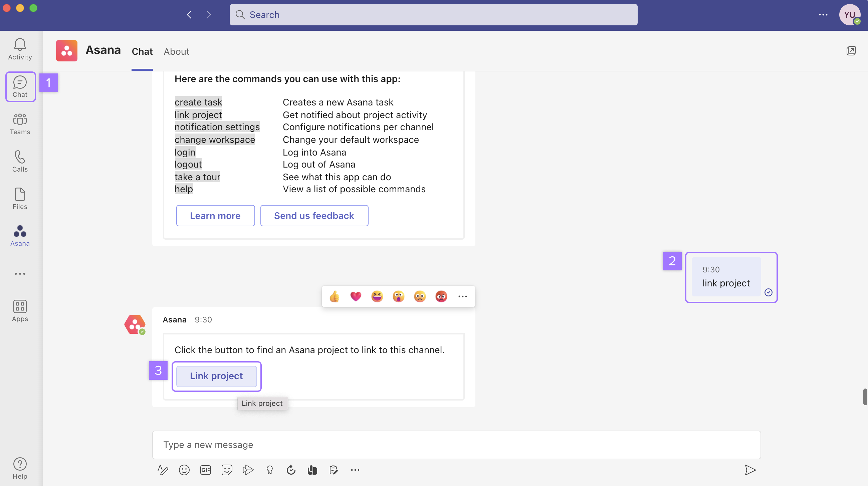
Task: Click Send us feedback button
Action: tap(314, 216)
